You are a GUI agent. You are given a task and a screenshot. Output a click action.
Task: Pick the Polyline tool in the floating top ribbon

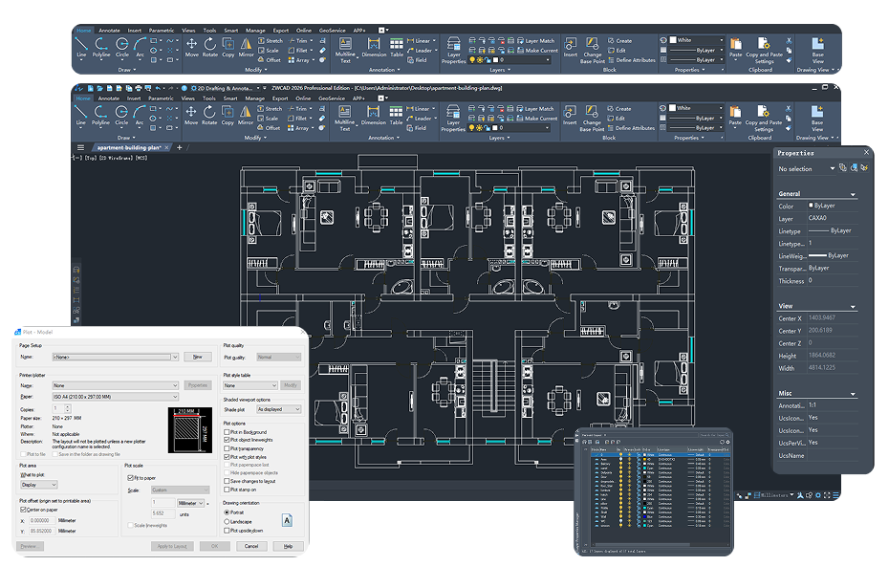(101, 47)
